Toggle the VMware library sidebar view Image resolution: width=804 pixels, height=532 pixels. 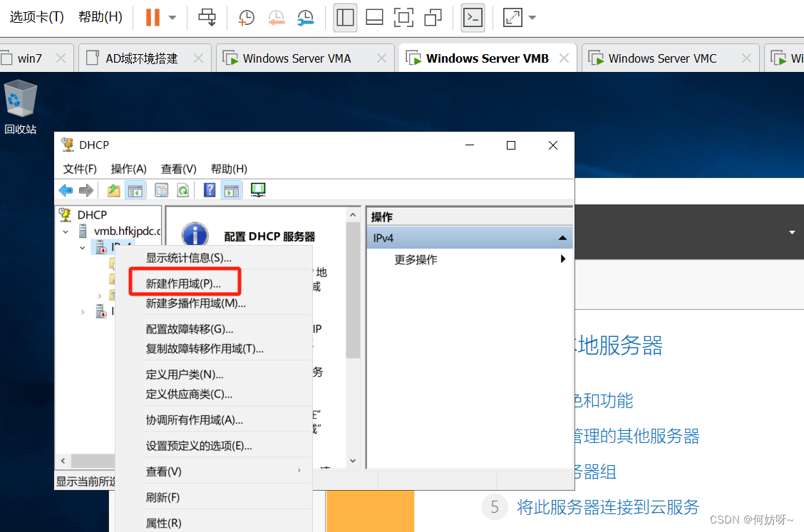pyautogui.click(x=345, y=17)
